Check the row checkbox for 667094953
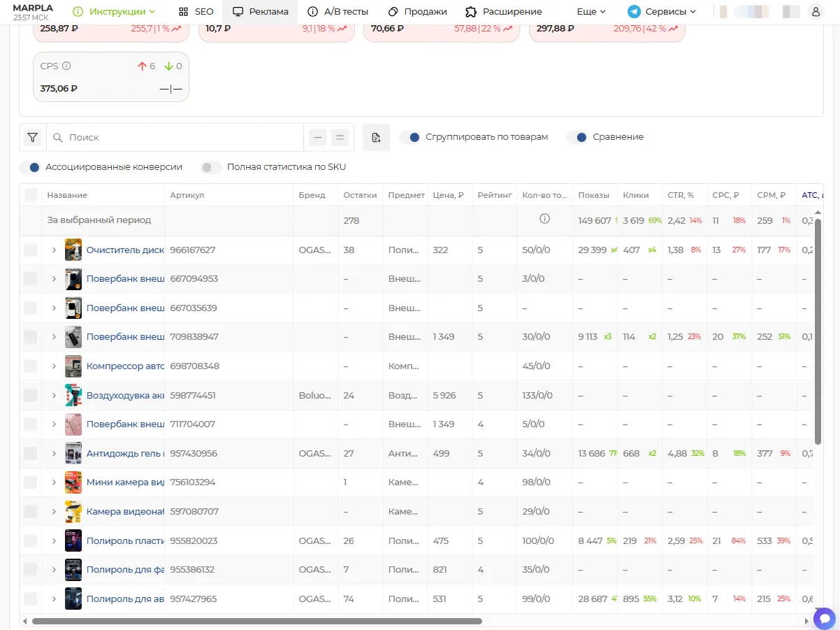Image resolution: width=840 pixels, height=630 pixels. (x=31, y=278)
